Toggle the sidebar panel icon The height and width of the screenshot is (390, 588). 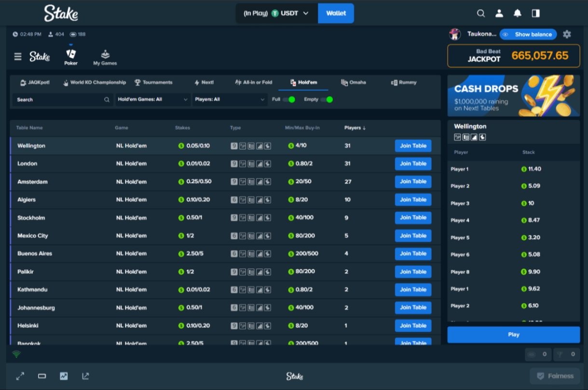click(x=535, y=14)
